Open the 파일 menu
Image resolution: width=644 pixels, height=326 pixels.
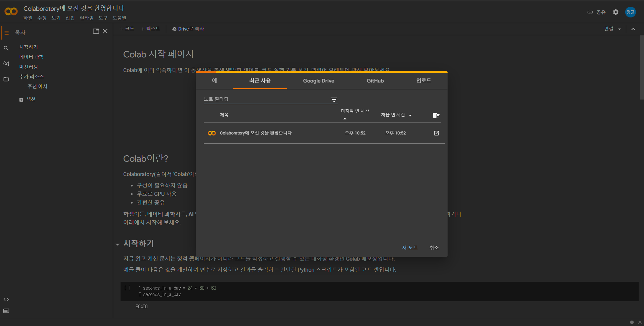click(28, 18)
